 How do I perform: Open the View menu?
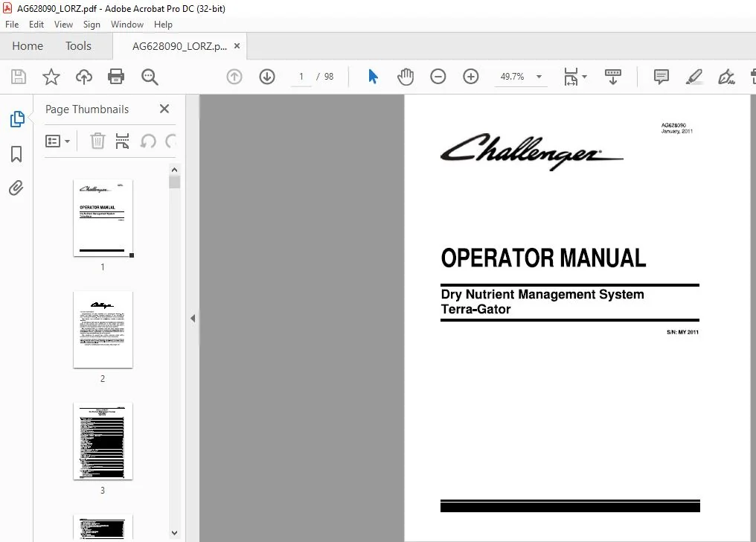point(63,25)
